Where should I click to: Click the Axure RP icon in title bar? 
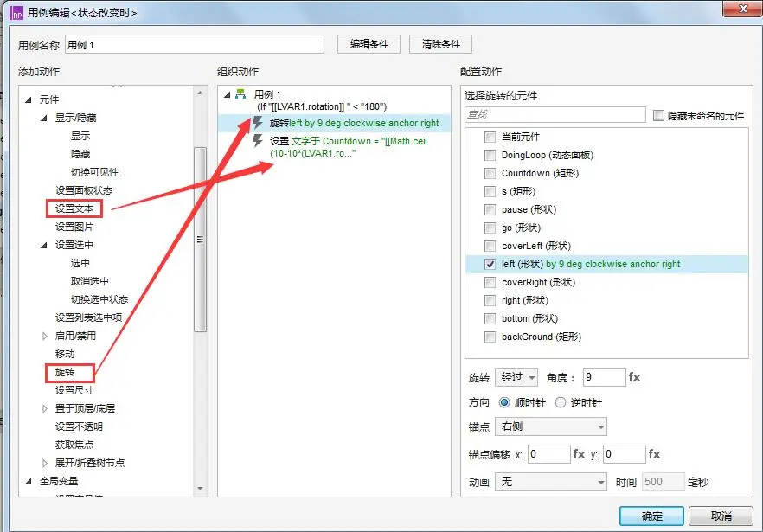pyautogui.click(x=17, y=13)
